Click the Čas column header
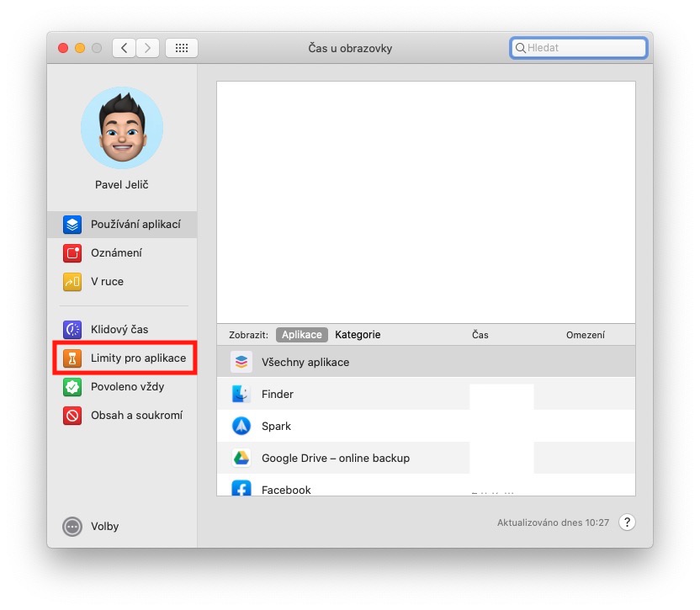700x610 pixels. (480, 335)
